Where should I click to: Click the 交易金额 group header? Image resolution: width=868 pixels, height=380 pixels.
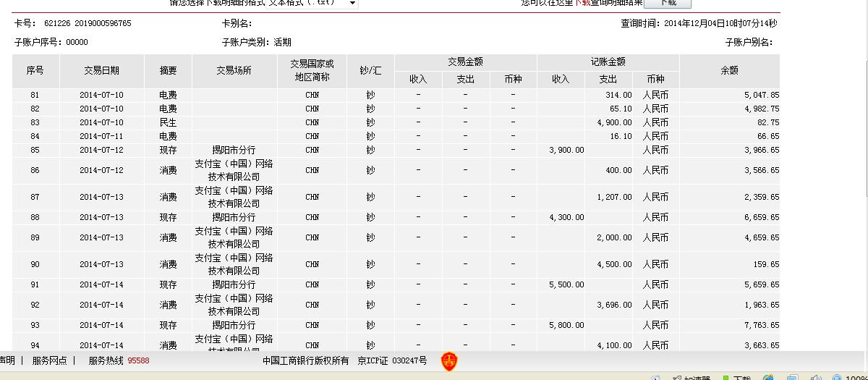465,62
